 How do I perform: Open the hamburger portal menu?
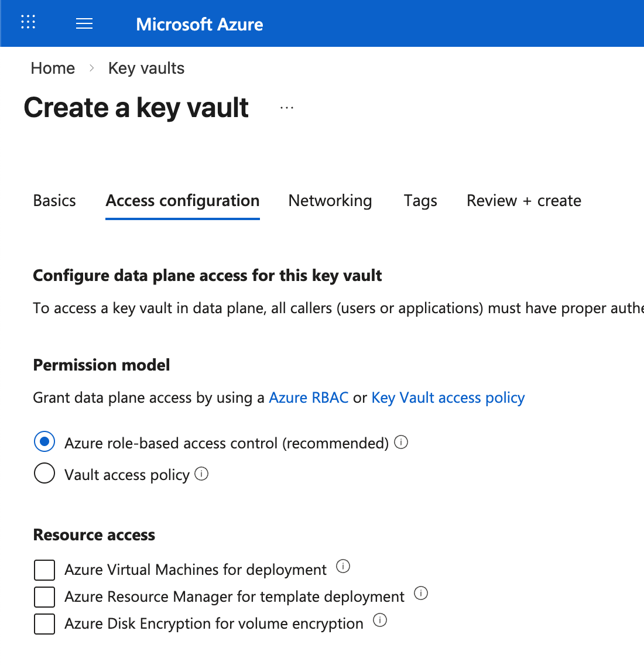tap(84, 23)
